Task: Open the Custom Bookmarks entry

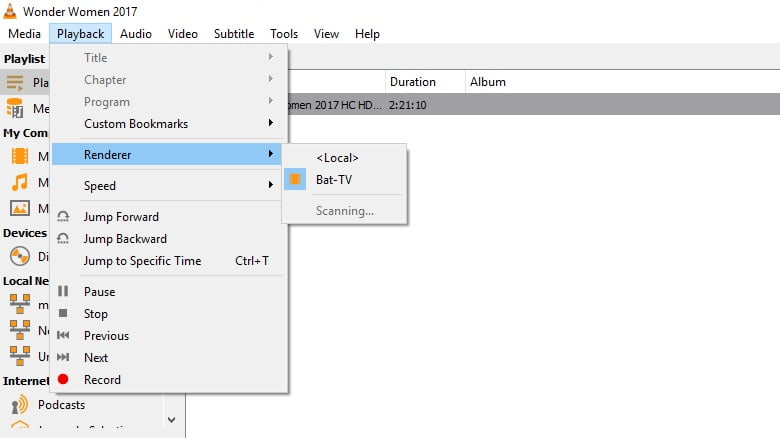Action: click(169, 123)
